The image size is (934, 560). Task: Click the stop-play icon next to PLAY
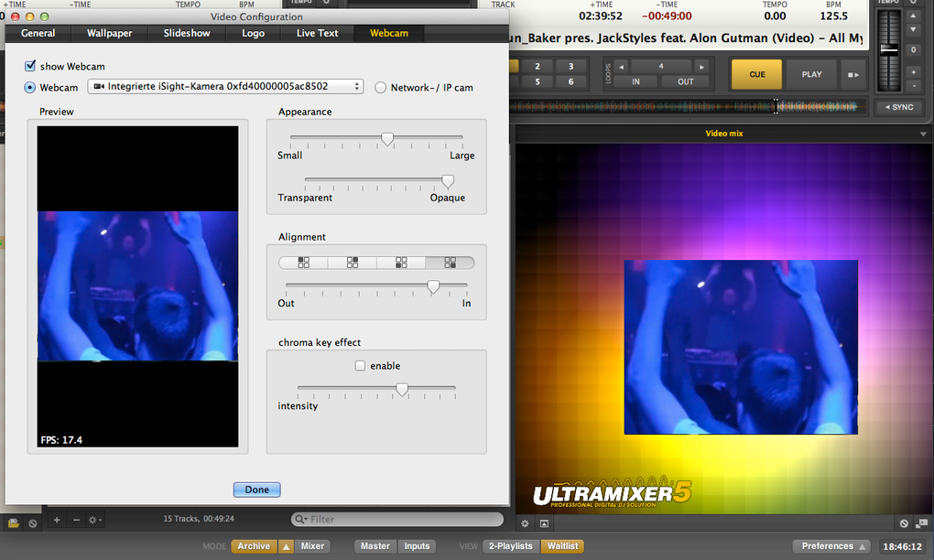[853, 74]
